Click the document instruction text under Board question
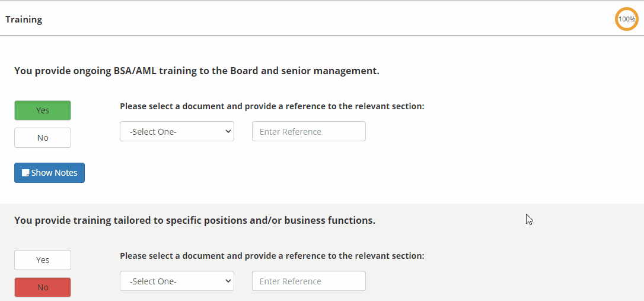Screen dimensions: 644x301 pos(272,106)
